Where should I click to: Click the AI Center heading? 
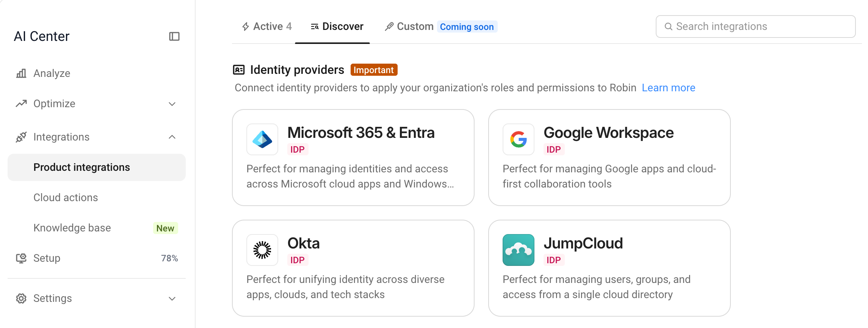[x=42, y=36]
